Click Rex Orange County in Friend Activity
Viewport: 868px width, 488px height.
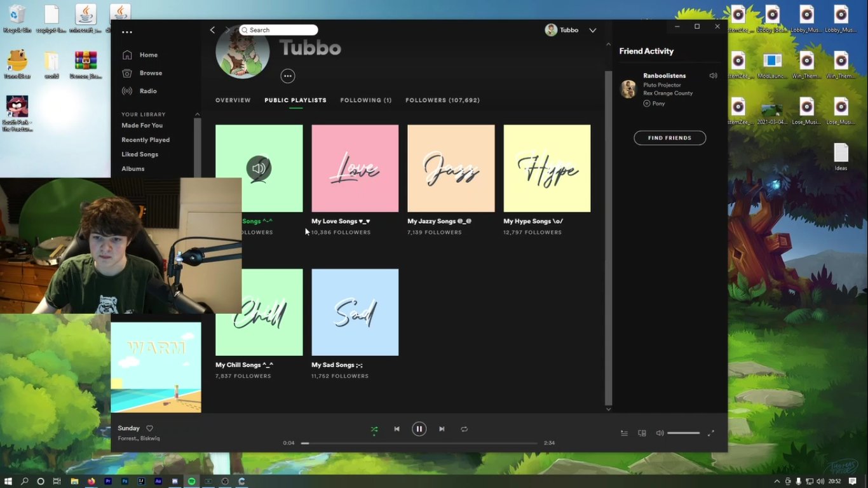(x=668, y=93)
